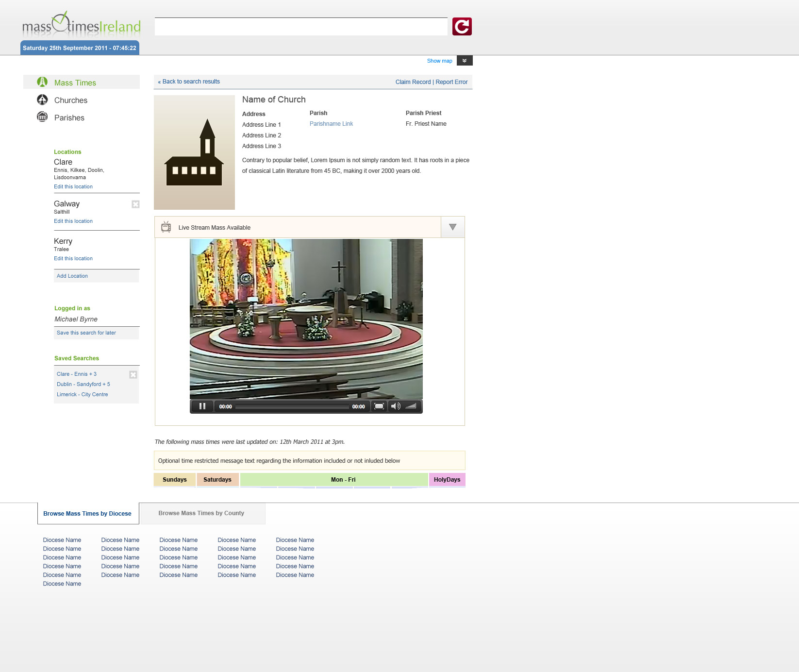Switch to Browse Mass Times by County tab
799x672 pixels.
(201, 513)
